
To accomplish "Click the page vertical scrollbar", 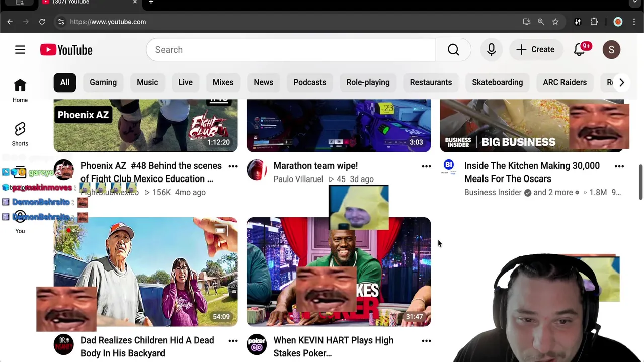I will 640,181.
